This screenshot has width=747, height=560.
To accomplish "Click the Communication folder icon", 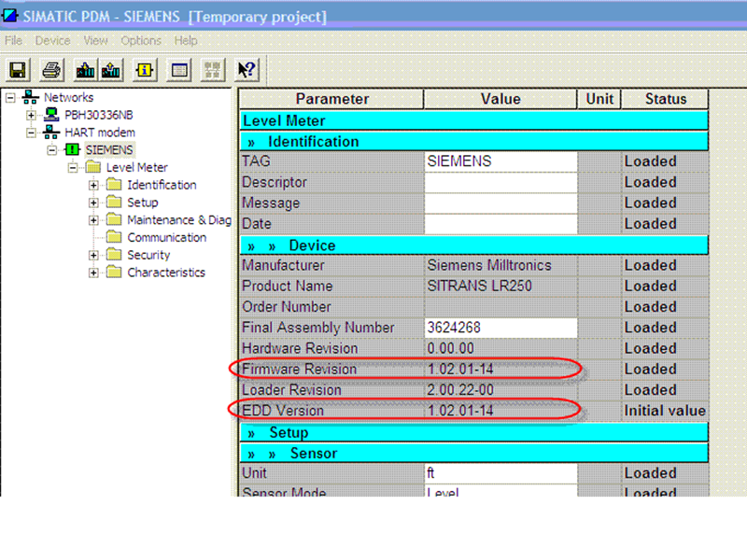I will (114, 237).
